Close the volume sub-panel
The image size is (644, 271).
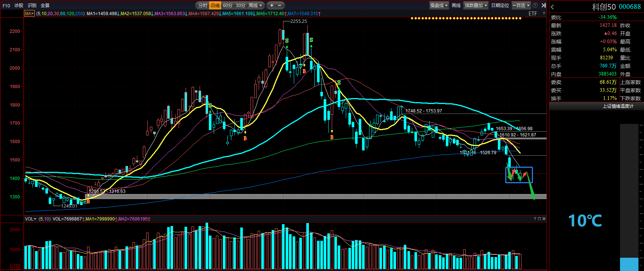544,219
